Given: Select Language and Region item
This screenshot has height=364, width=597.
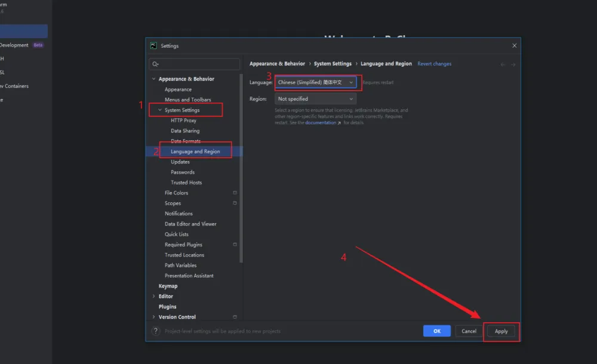Looking at the screenshot, I should 194,151.
